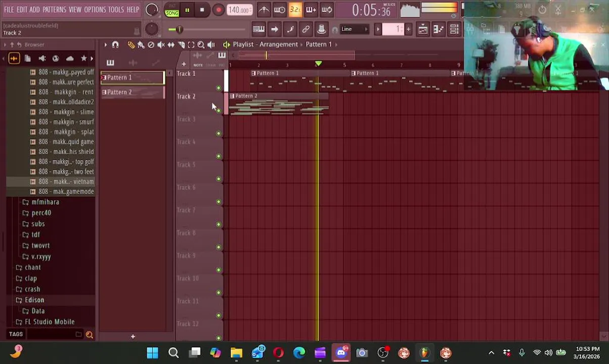Show browser audio files tab icon
Screen dimensions: 609x364
click(x=14, y=59)
